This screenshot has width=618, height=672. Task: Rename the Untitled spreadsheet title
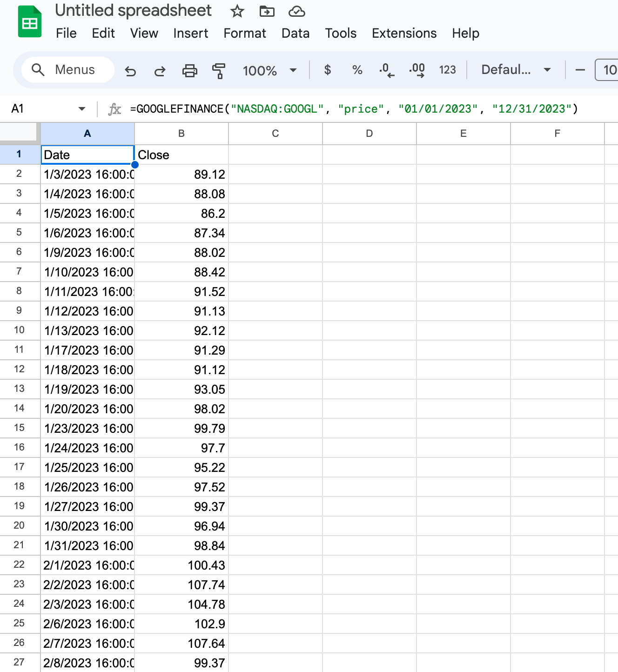point(133,11)
